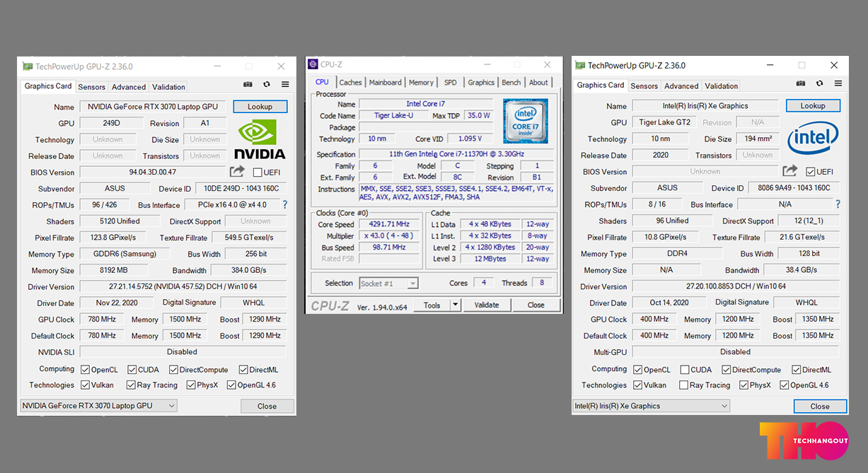
Task: Open the Advanced tab in NVIDIA GPU-Z window
Action: coord(129,87)
